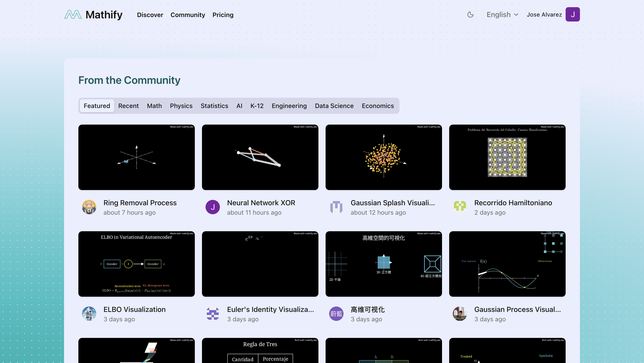The image size is (644, 363).
Task: Open the Recent tab
Action: click(128, 106)
